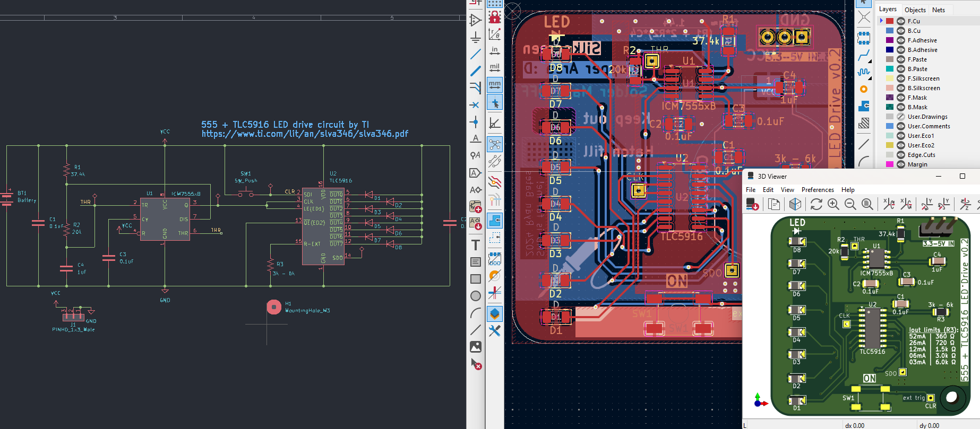Hide the B.Cu layer
980x429 pixels.
[901, 31]
